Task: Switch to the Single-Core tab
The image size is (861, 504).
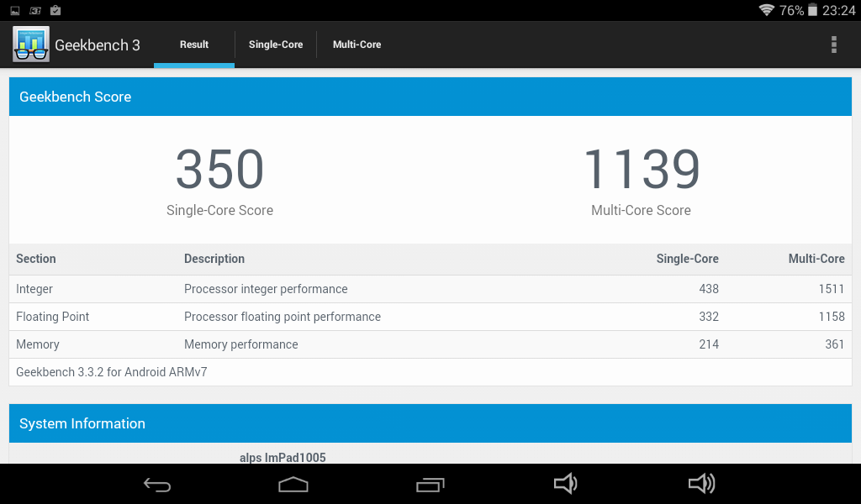Action: pos(276,45)
